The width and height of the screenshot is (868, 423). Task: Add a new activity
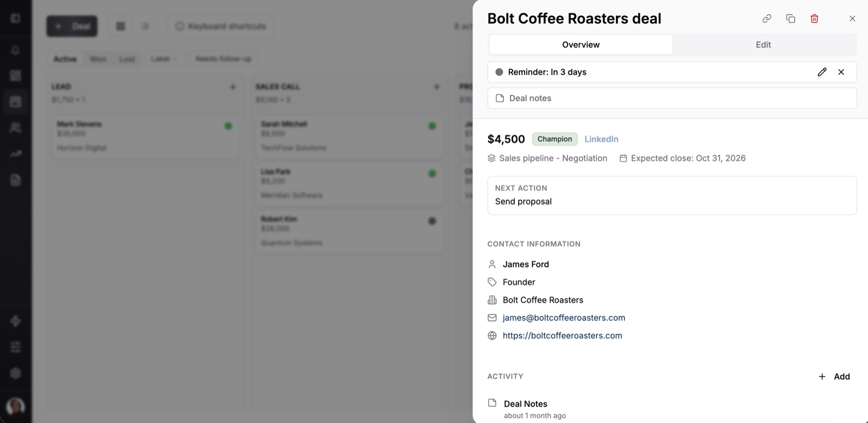pos(834,376)
